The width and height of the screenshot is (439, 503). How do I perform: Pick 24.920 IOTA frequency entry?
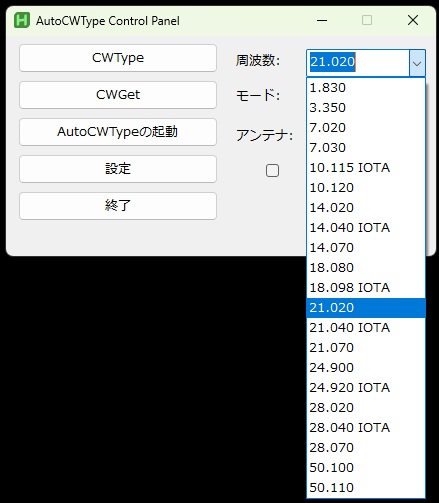click(x=366, y=388)
